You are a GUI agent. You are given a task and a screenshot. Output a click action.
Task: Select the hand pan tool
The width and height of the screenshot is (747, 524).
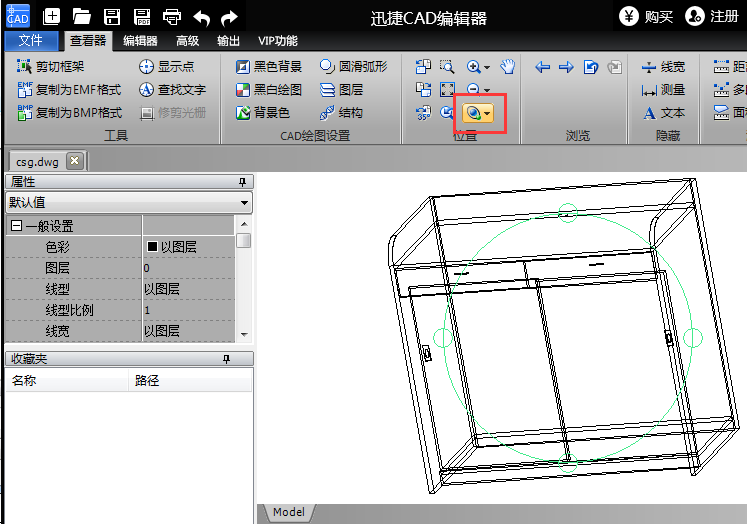coord(508,67)
